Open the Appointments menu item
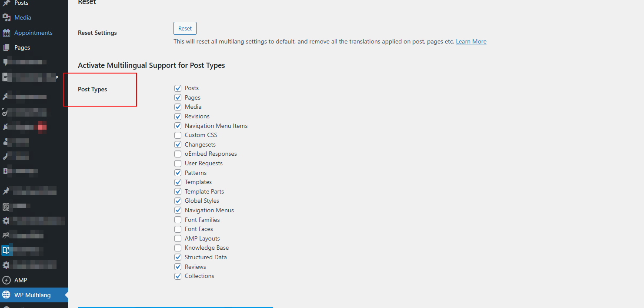 tap(34, 33)
